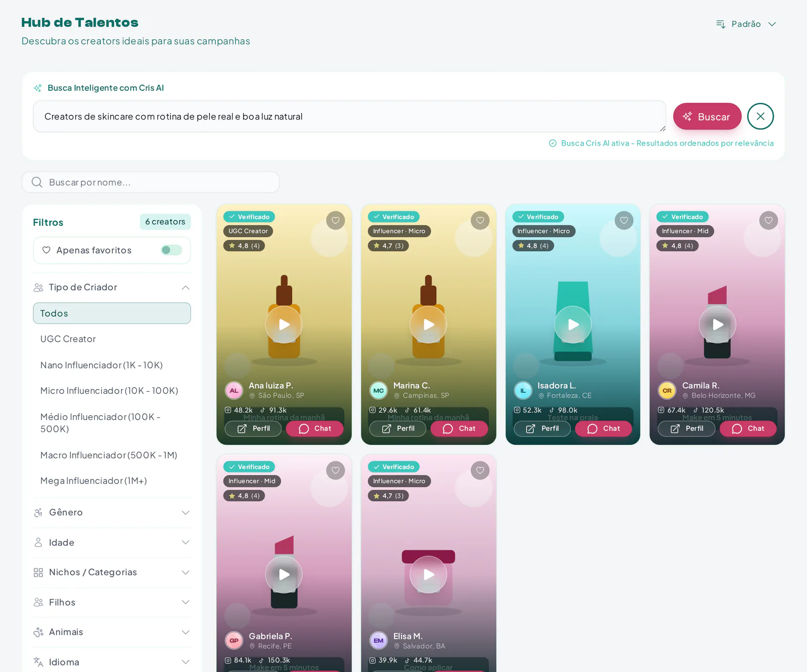Select Micro Influenciador (10K - 100K) filter
The width and height of the screenshot is (807, 672).
[112, 391]
